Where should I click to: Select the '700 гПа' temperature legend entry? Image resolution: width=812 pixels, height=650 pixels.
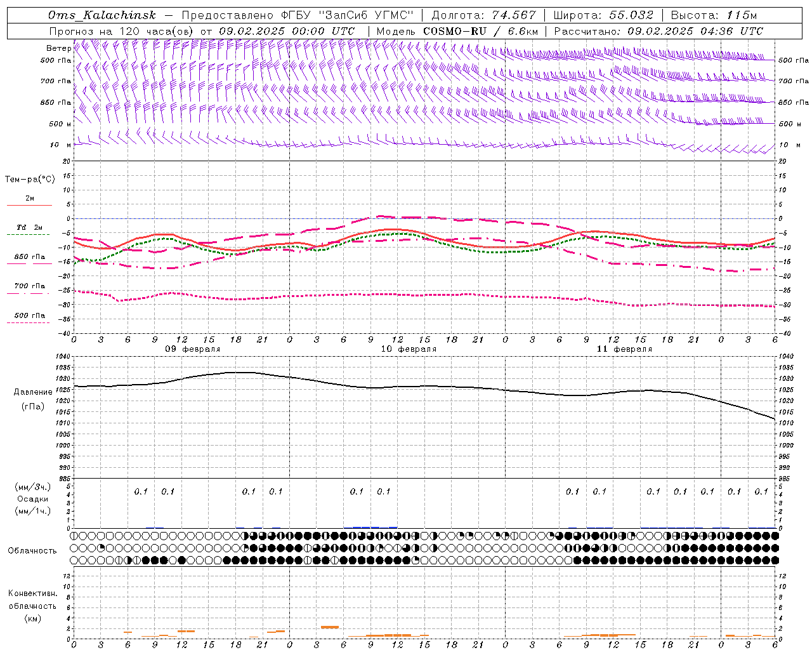30,286
